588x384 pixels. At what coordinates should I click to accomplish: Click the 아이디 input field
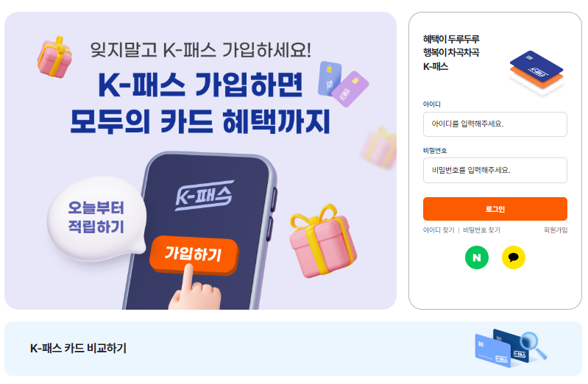pos(495,124)
